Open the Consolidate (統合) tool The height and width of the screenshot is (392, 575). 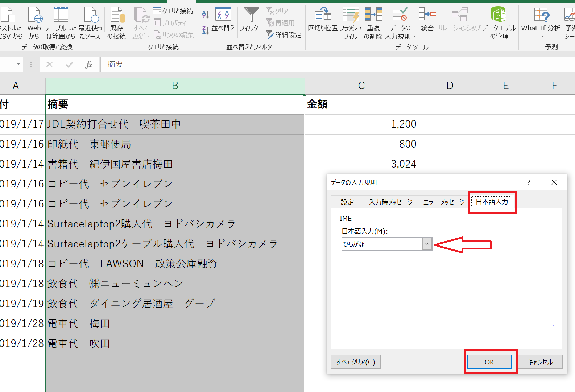[x=427, y=20]
